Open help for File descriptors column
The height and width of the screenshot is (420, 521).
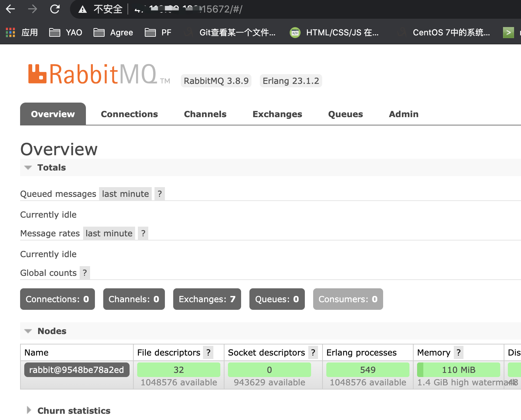pos(208,352)
